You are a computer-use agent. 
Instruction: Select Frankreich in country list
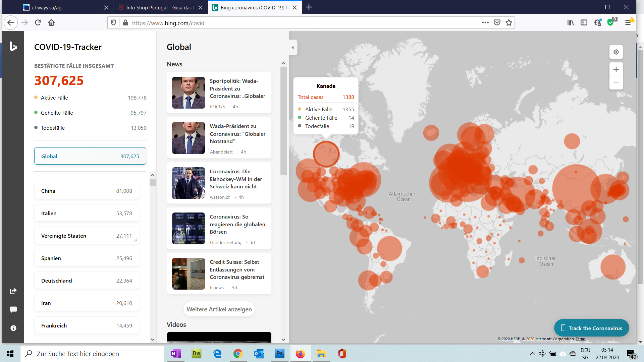[87, 325]
